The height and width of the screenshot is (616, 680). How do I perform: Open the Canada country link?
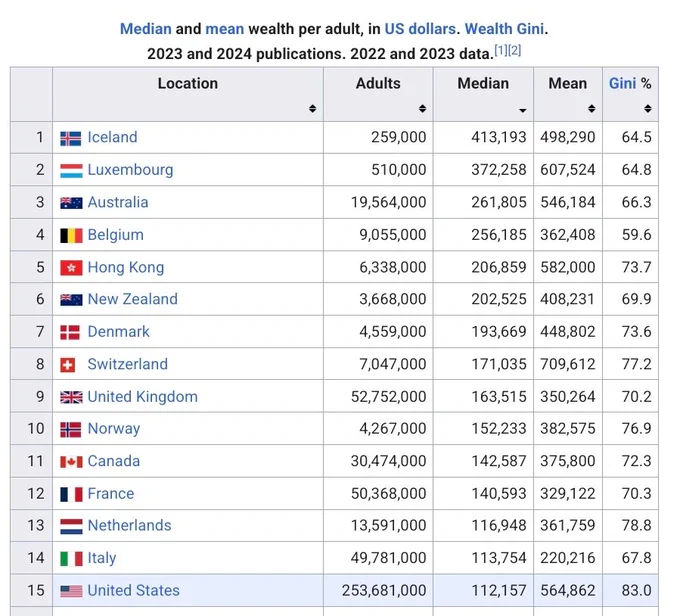pos(114,461)
